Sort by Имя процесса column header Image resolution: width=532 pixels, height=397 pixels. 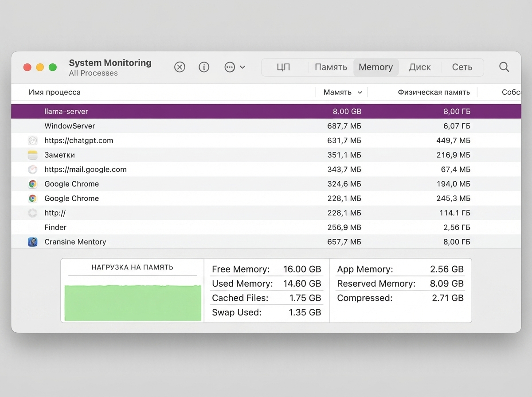click(55, 92)
